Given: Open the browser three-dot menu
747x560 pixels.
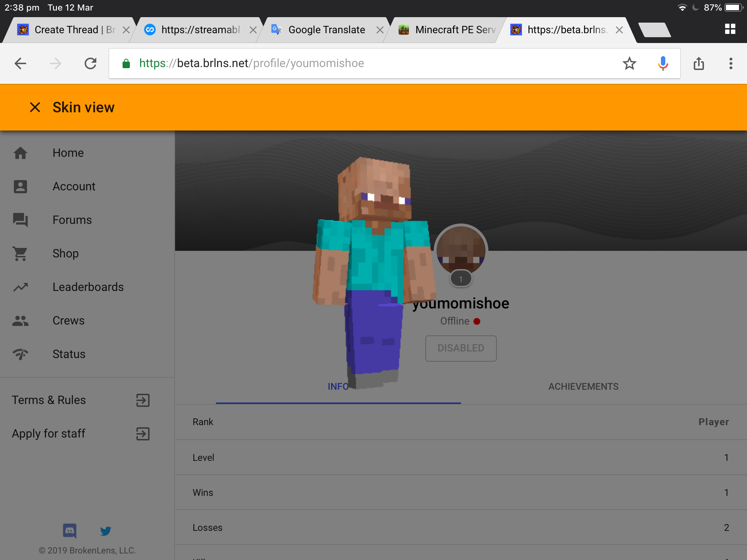Looking at the screenshot, I should (731, 63).
